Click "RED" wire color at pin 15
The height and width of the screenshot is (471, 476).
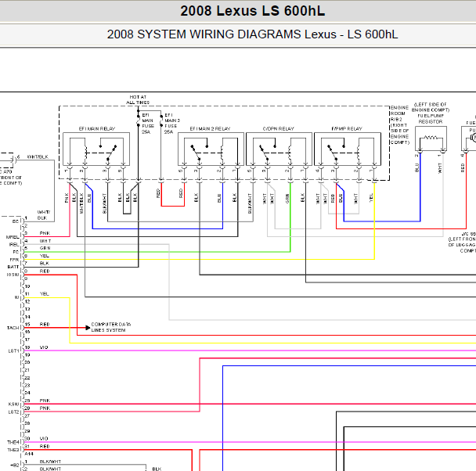click(45, 324)
